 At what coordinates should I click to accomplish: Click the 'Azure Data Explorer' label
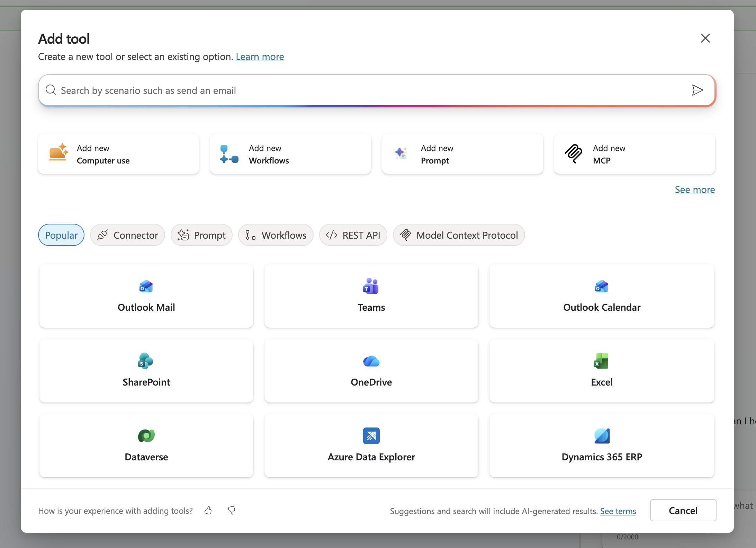tap(371, 457)
